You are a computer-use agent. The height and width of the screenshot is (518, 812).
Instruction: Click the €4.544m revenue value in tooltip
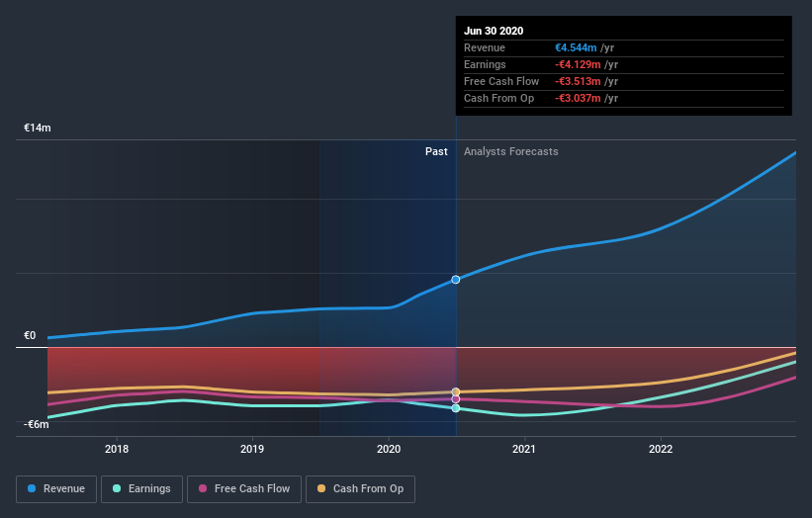576,47
